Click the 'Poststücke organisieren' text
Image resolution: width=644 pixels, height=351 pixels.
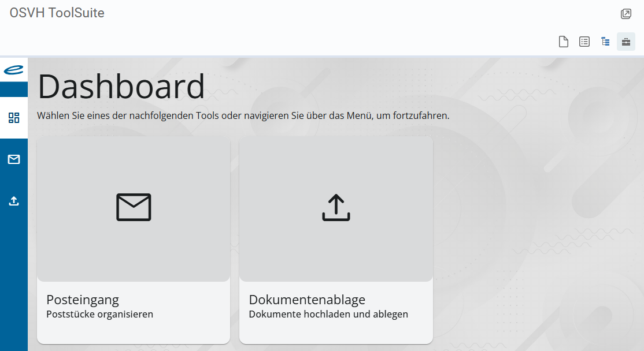100,315
